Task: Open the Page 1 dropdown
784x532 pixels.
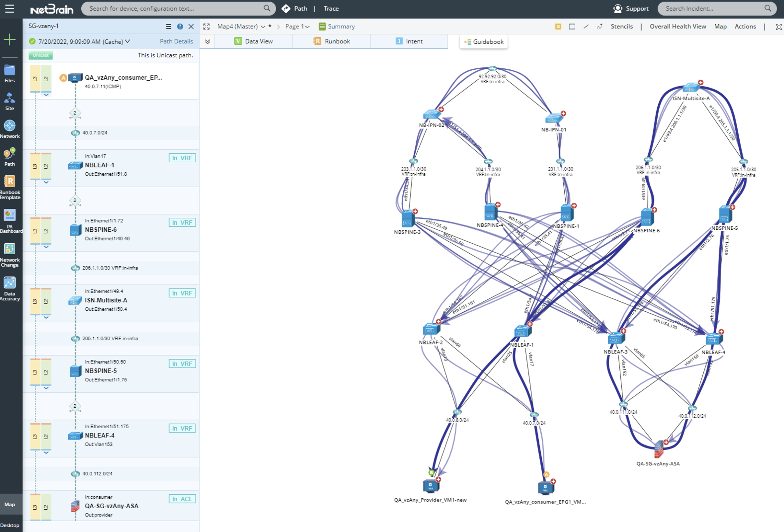Action: (x=307, y=27)
